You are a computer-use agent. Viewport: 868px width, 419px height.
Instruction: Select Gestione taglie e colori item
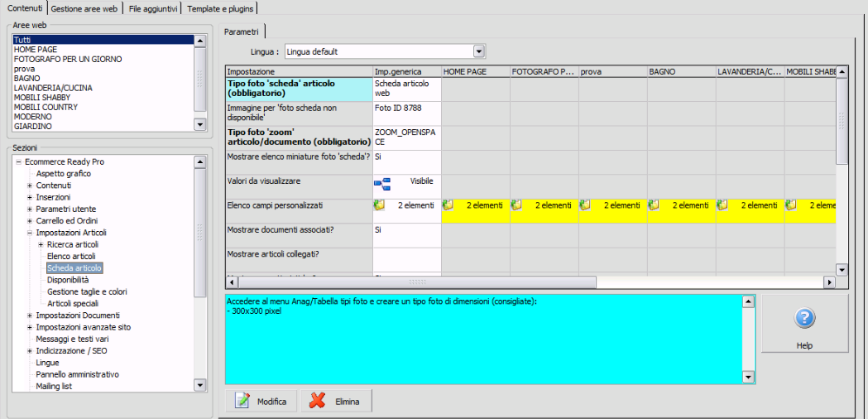click(x=88, y=291)
